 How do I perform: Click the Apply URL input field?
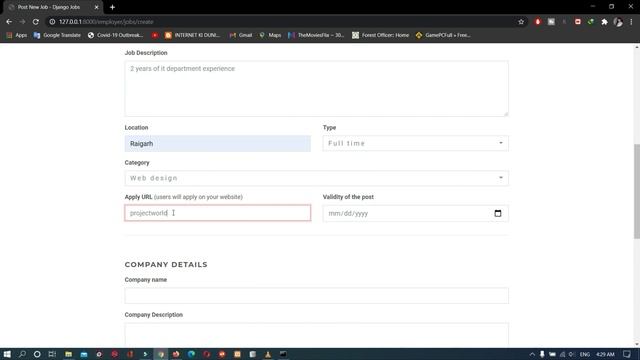218,213
